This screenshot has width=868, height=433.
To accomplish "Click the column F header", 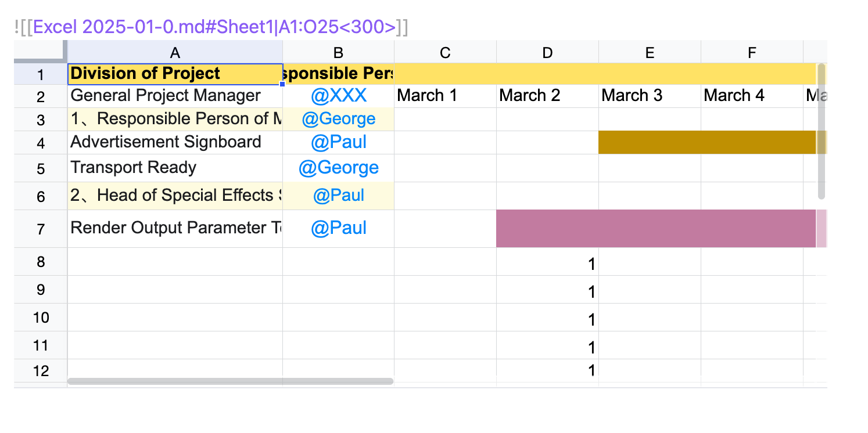I will pyautogui.click(x=752, y=53).
